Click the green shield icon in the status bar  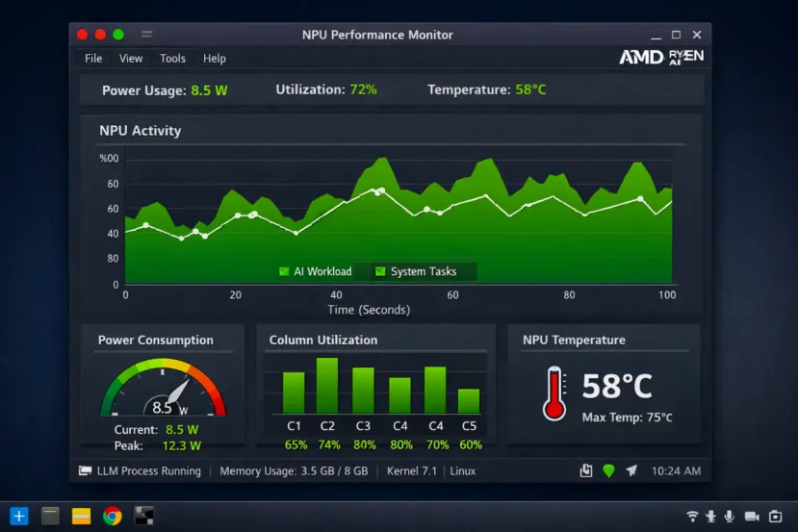click(608, 471)
